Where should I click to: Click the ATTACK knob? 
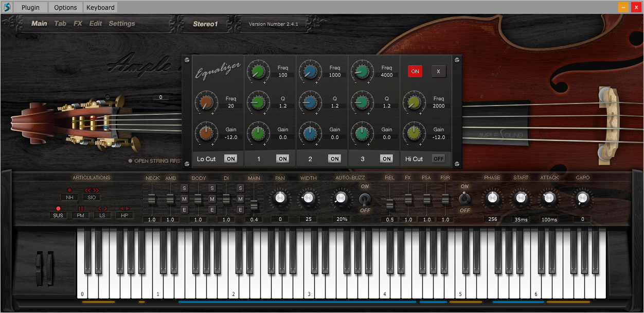tap(549, 198)
